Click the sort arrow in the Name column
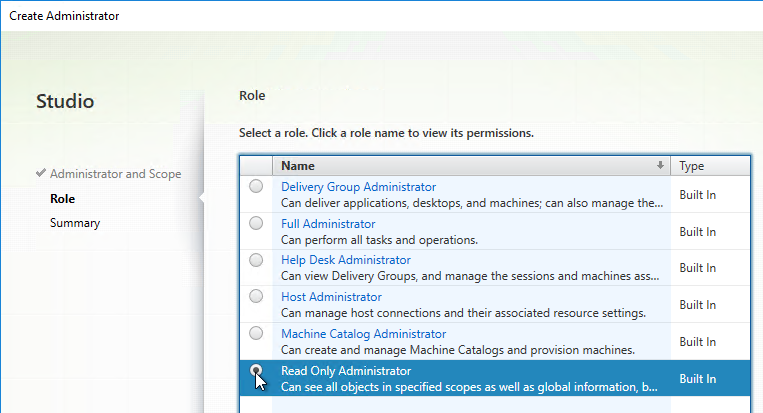Screen dimensions: 763x413 [x=660, y=165]
